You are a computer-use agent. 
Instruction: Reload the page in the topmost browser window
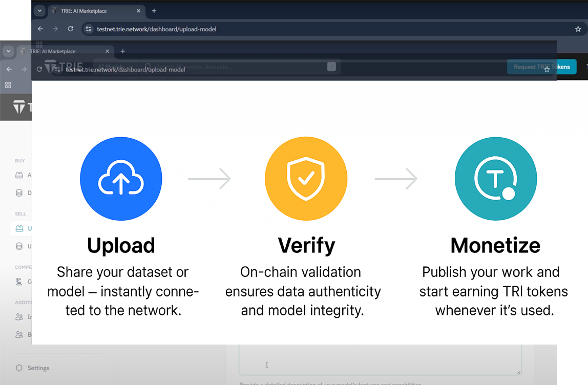(x=71, y=29)
